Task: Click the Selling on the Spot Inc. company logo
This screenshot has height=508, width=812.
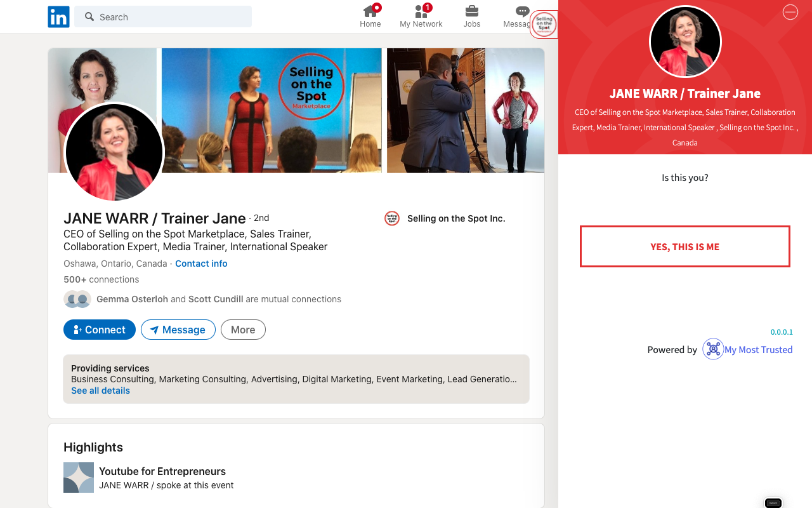Action: (x=392, y=218)
